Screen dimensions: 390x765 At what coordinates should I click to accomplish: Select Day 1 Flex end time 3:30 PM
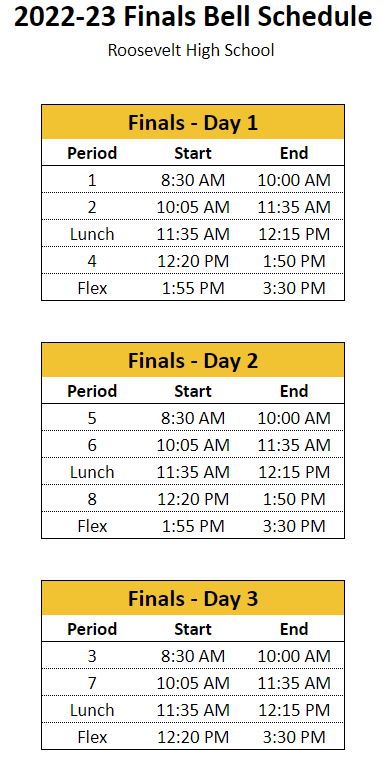click(x=294, y=288)
